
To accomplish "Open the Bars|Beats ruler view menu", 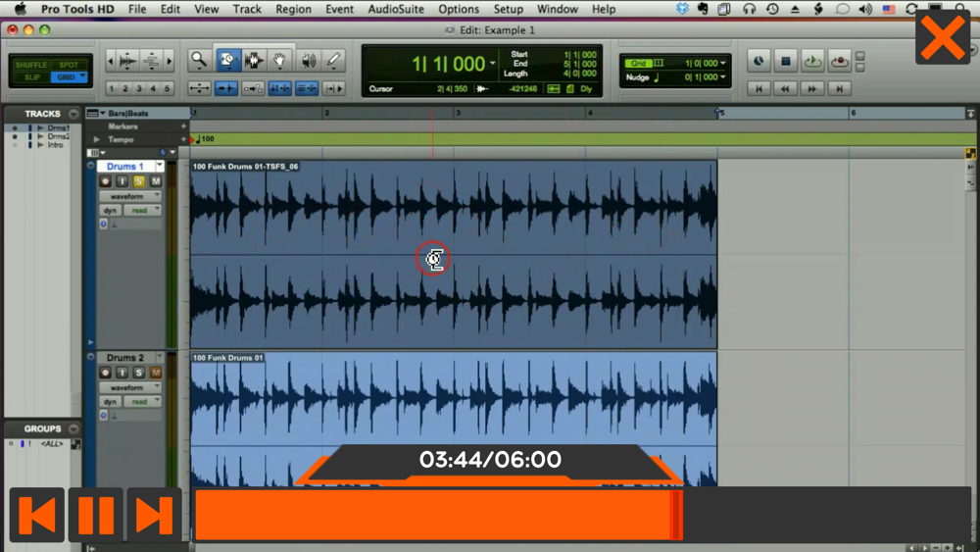I will click(96, 113).
